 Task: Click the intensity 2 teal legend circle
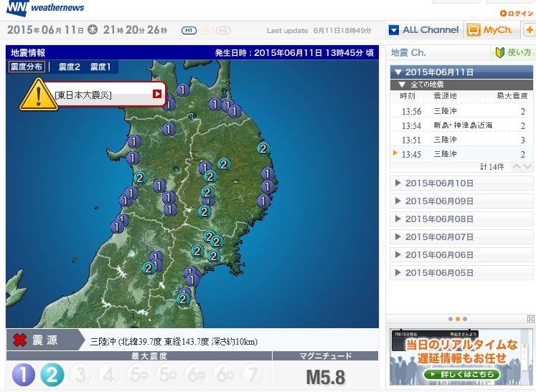pos(52,375)
